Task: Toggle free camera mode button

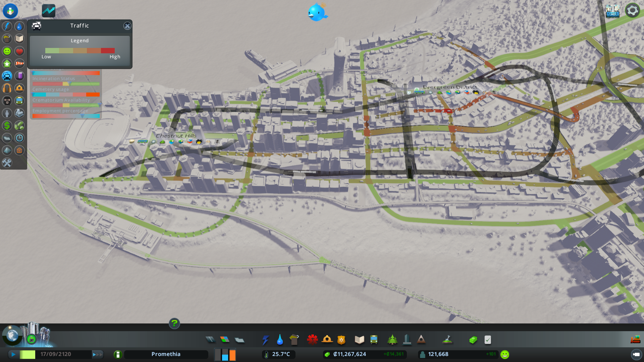Action: [636, 354]
